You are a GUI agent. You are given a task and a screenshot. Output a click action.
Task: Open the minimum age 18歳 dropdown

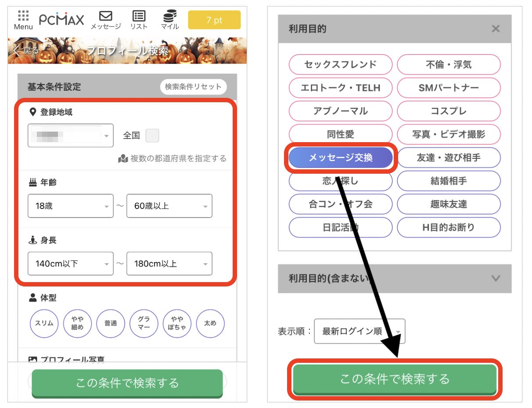pyautogui.click(x=70, y=206)
